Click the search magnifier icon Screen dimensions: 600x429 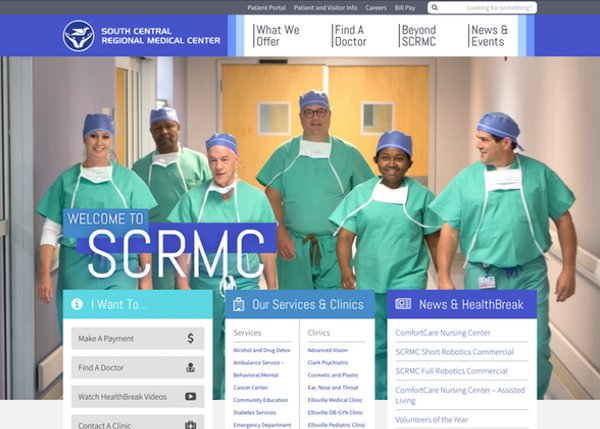coord(435,7)
